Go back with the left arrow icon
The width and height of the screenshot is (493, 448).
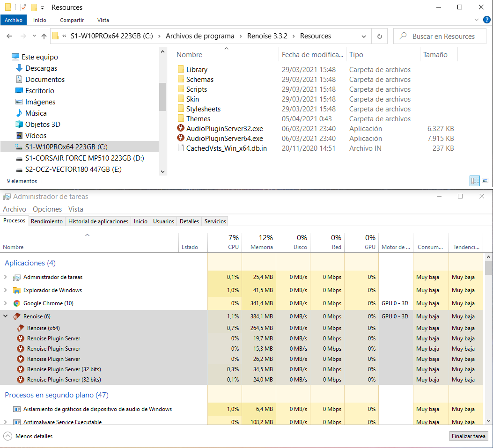pyautogui.click(x=9, y=36)
